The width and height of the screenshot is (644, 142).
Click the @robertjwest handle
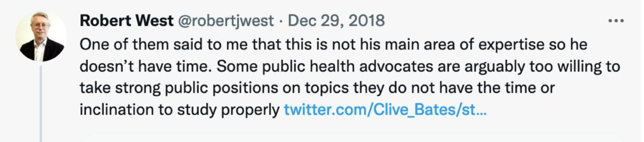coord(225,21)
